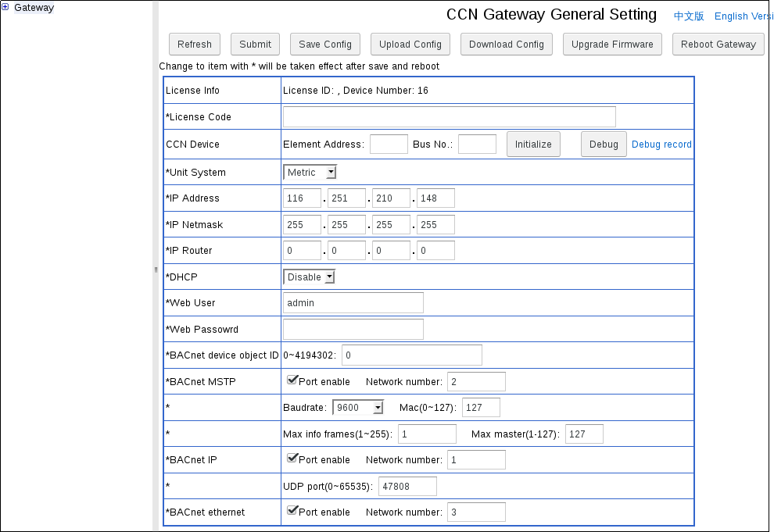Click IP Router first octet field

click(x=302, y=251)
